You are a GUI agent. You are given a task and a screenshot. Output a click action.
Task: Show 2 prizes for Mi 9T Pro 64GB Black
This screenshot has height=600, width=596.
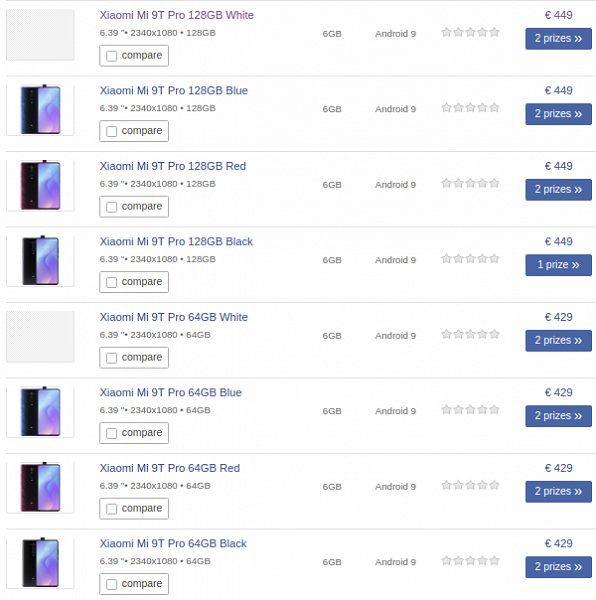click(x=558, y=567)
